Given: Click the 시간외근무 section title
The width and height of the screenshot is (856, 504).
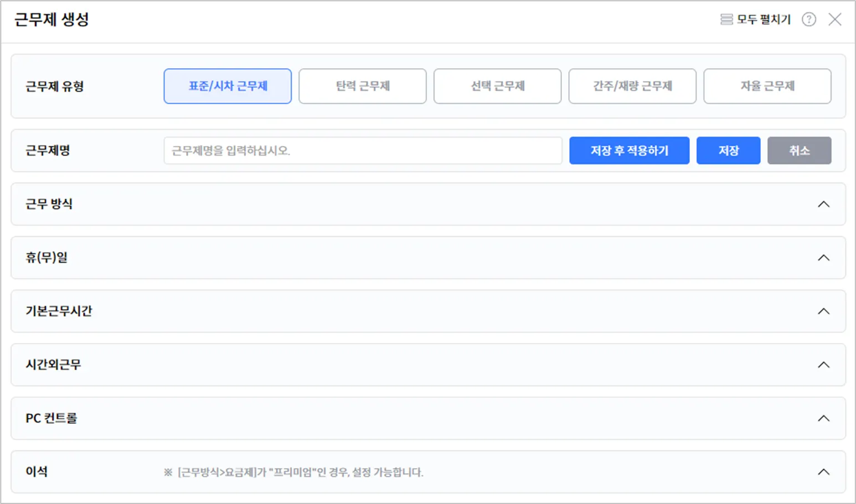Looking at the screenshot, I should tap(53, 365).
